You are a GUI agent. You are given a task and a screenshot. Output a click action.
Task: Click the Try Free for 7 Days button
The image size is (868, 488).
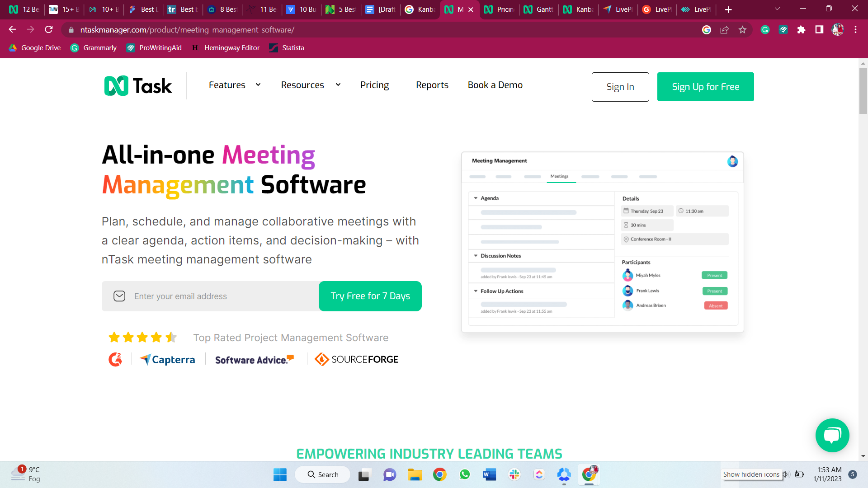(370, 296)
